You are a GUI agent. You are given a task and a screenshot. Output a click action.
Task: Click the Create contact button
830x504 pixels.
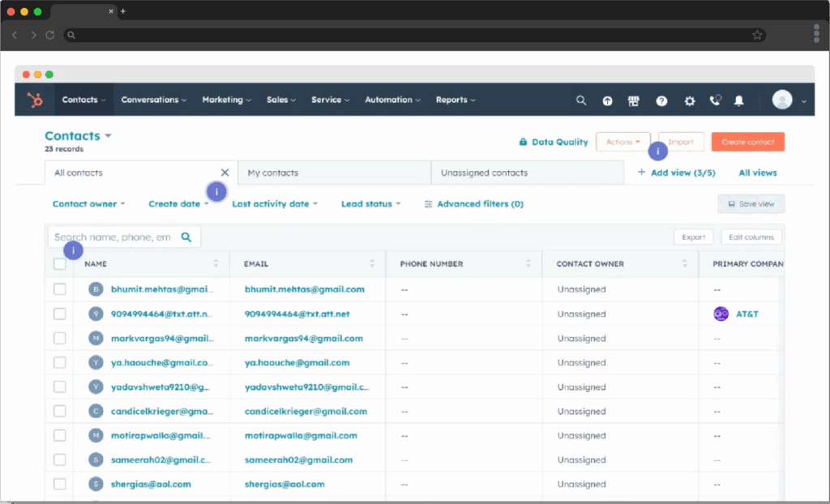pos(748,142)
